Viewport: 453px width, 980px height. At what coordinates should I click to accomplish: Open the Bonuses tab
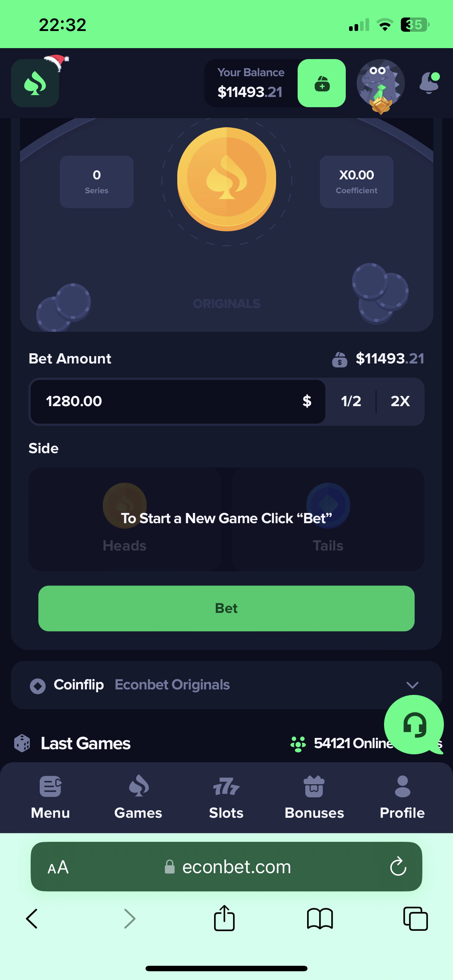(314, 798)
